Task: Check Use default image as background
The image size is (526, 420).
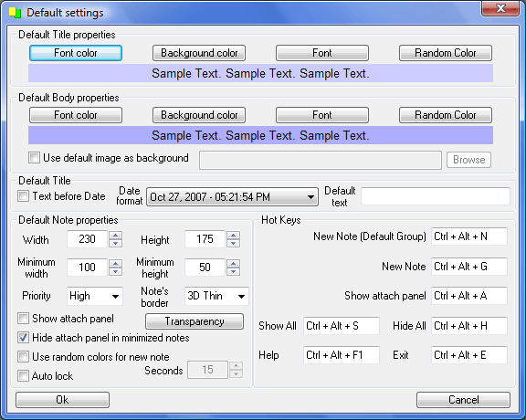Action: (x=34, y=158)
